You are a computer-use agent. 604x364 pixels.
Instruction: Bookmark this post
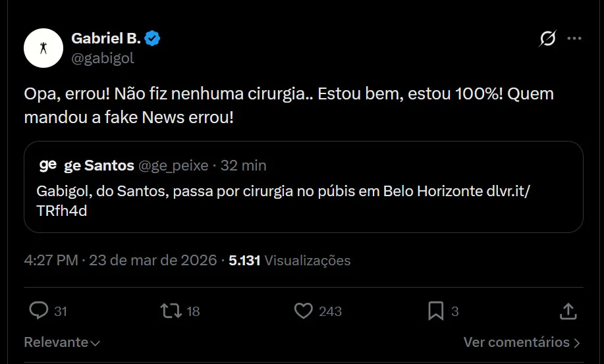pos(435,310)
